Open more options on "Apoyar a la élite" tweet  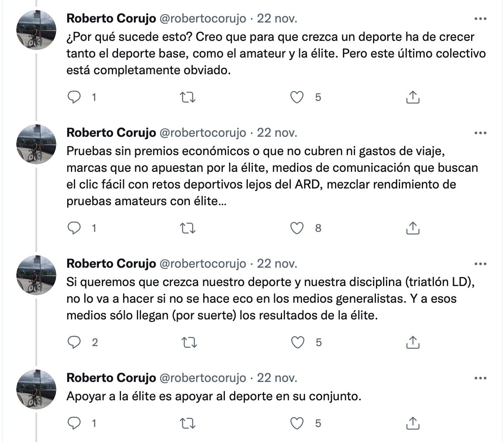(481, 378)
